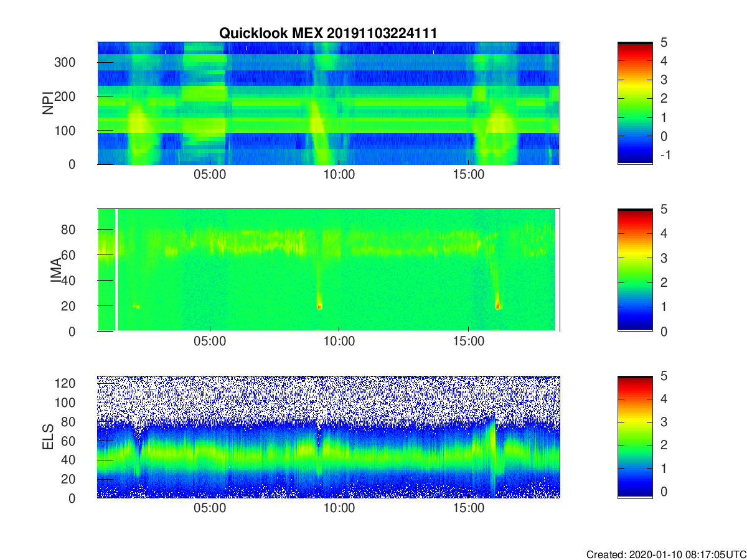This screenshot has width=747, height=560.
Task: Click the 15:00 tick under the IMA plot
Action: pyautogui.click(x=469, y=341)
